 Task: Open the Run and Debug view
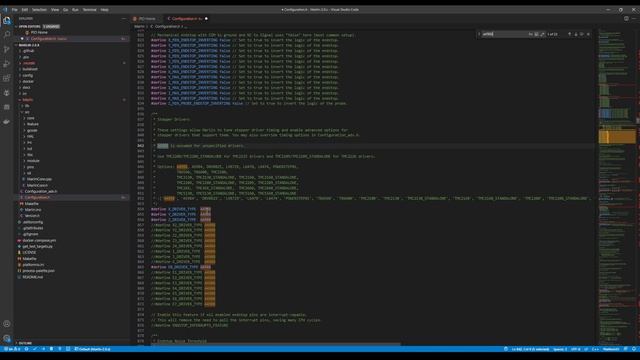[7, 64]
